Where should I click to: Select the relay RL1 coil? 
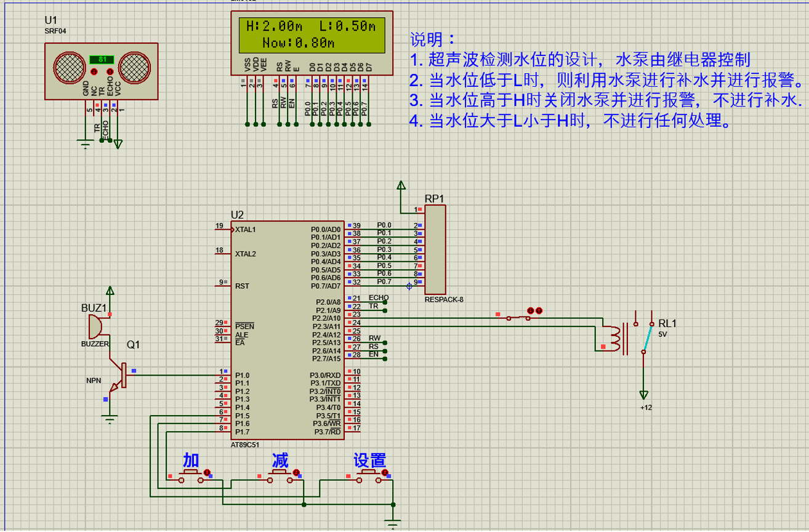[613, 337]
